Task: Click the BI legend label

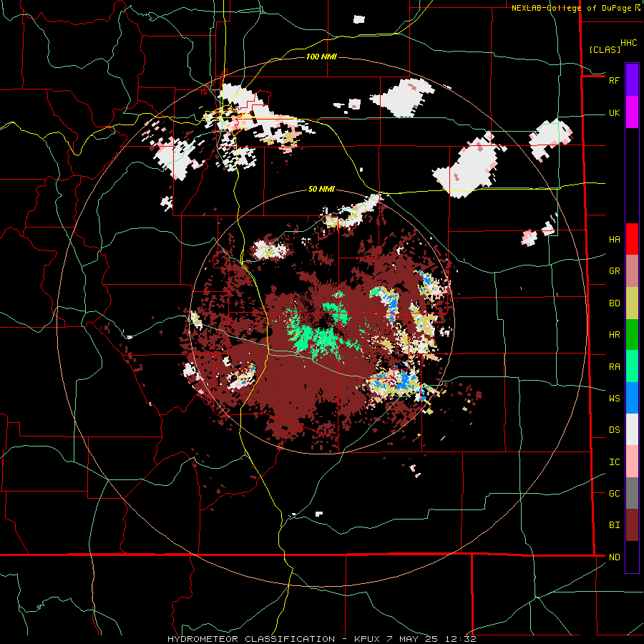Action: click(x=614, y=525)
